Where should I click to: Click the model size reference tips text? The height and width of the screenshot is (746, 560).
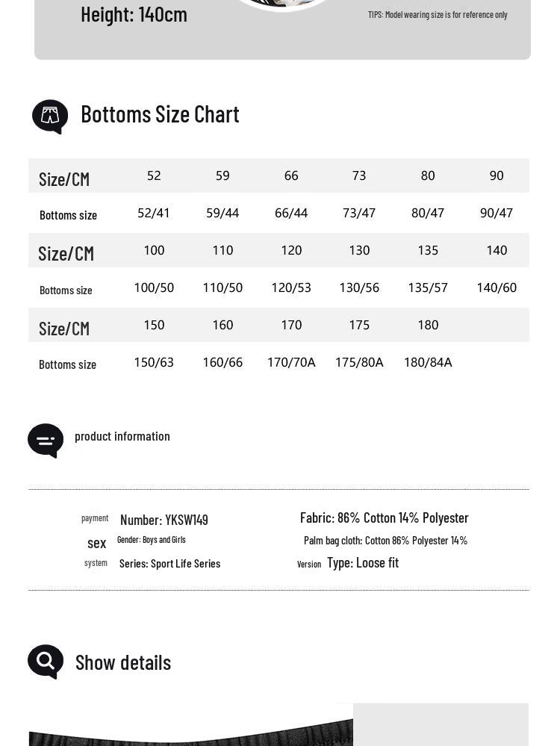tap(438, 15)
